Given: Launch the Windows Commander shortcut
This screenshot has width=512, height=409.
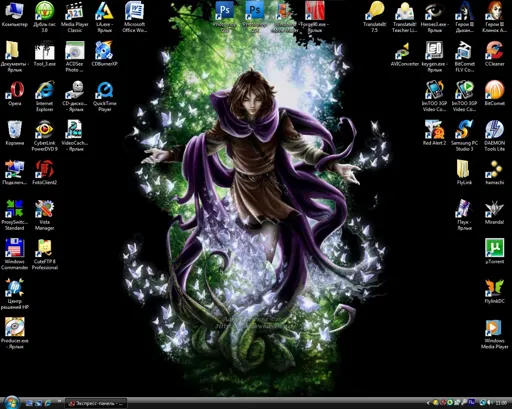Looking at the screenshot, I should pos(14,254).
